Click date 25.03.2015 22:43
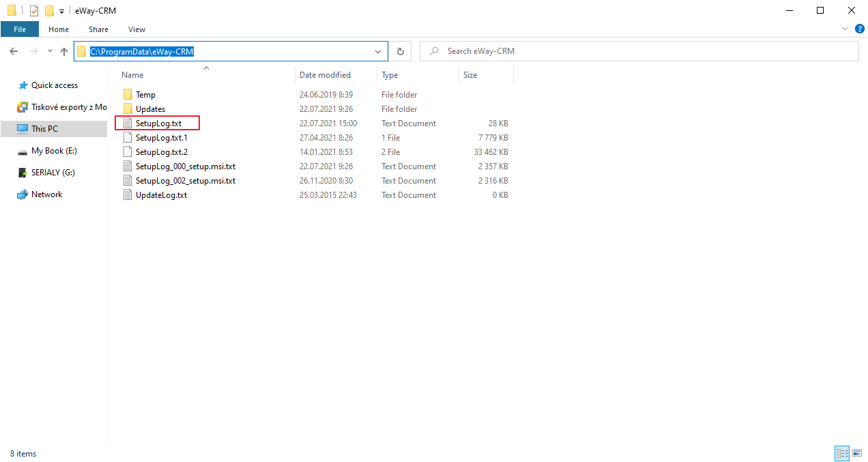 [328, 195]
